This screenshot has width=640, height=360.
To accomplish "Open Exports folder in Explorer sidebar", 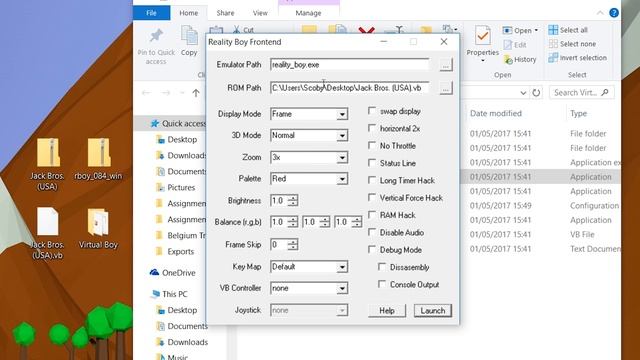I will point(175,251).
